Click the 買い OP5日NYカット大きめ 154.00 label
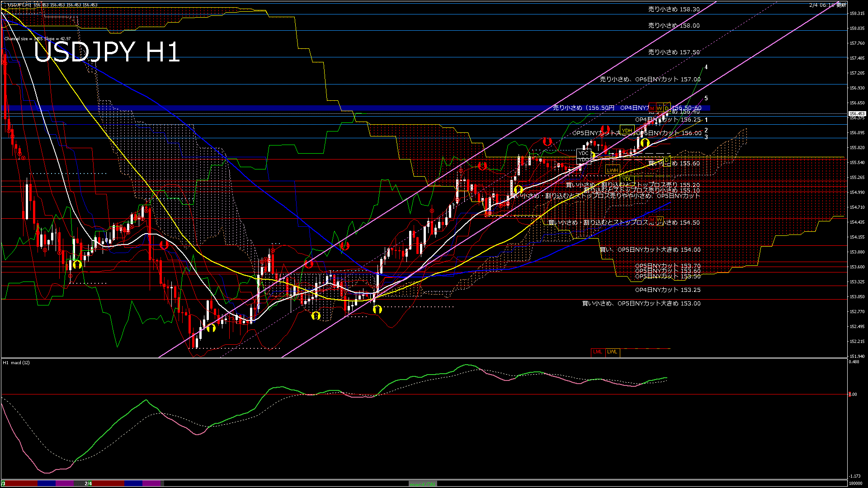This screenshot has height=488, width=868. [x=650, y=249]
